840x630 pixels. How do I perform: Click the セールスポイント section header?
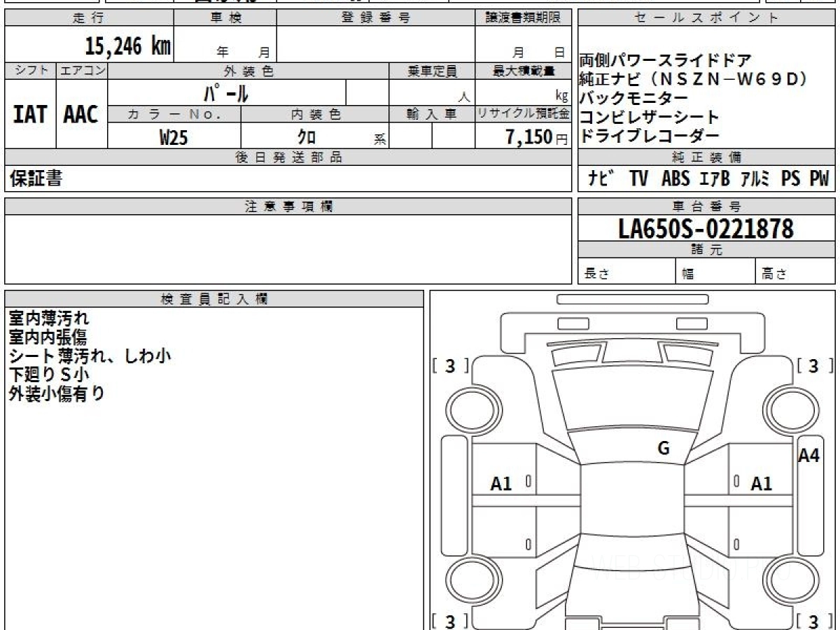pos(706,18)
